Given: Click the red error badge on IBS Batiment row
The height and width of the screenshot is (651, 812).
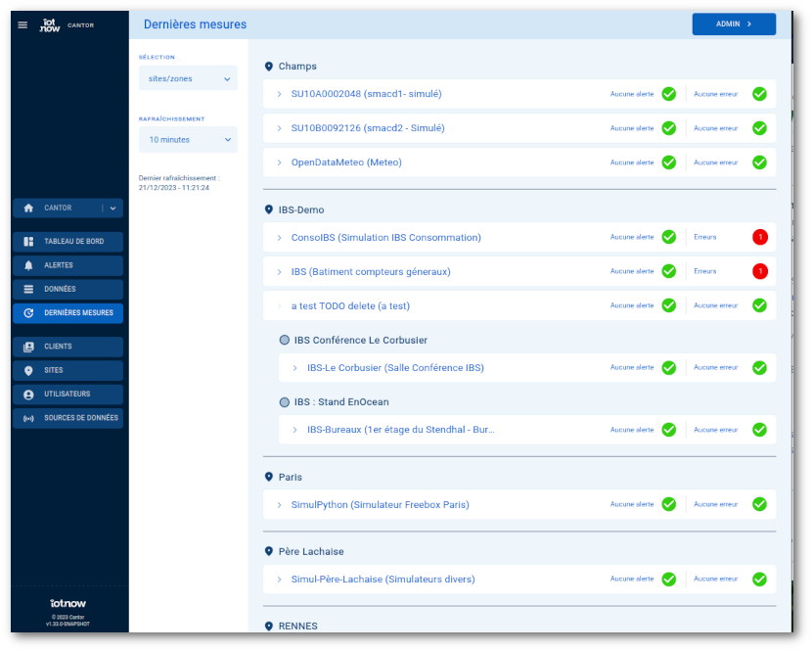Looking at the screenshot, I should click(759, 271).
